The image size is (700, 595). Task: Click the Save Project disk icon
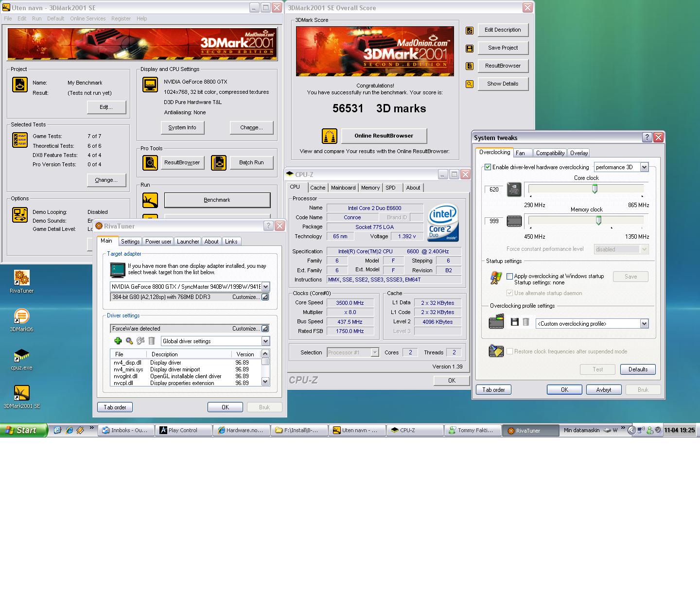click(x=470, y=48)
